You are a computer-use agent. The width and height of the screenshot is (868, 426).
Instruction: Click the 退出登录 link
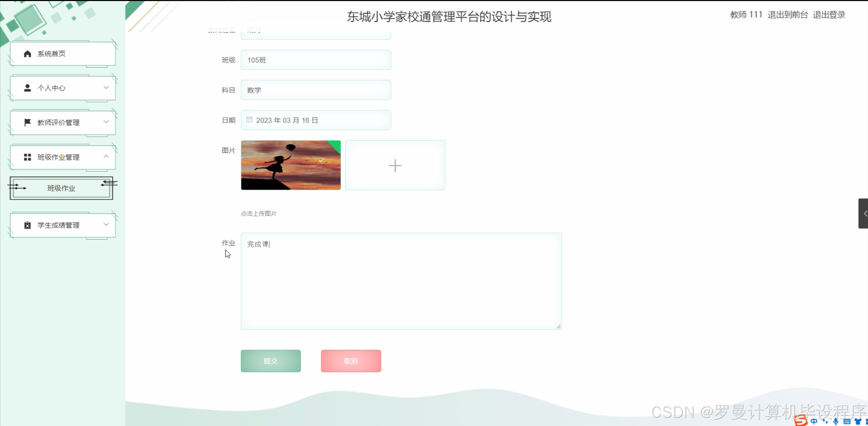click(828, 15)
